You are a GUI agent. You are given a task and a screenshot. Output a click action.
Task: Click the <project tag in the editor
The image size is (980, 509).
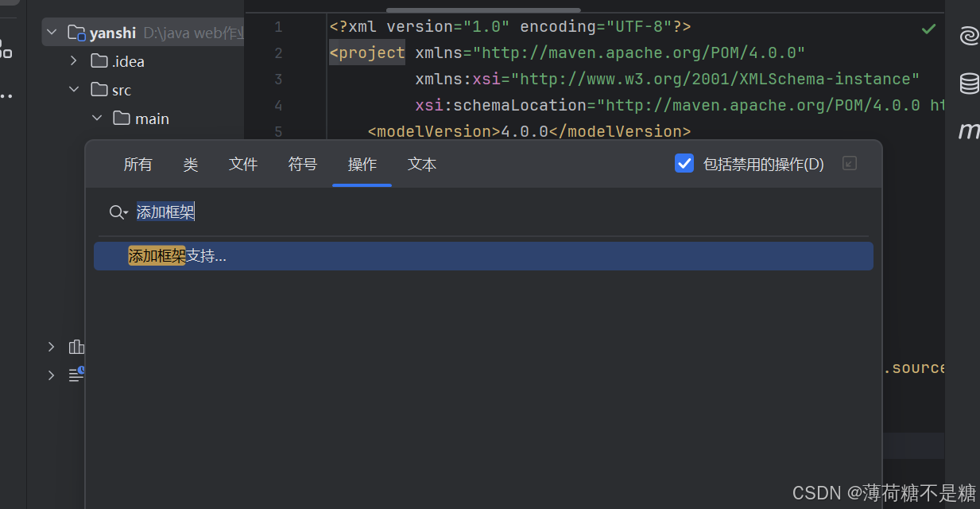click(x=367, y=53)
